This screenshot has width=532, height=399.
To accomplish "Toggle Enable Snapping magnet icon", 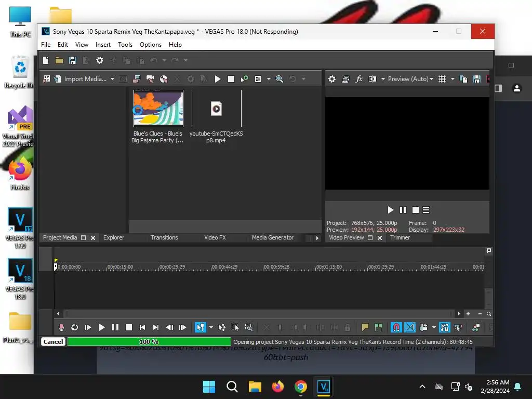I will tap(396, 327).
